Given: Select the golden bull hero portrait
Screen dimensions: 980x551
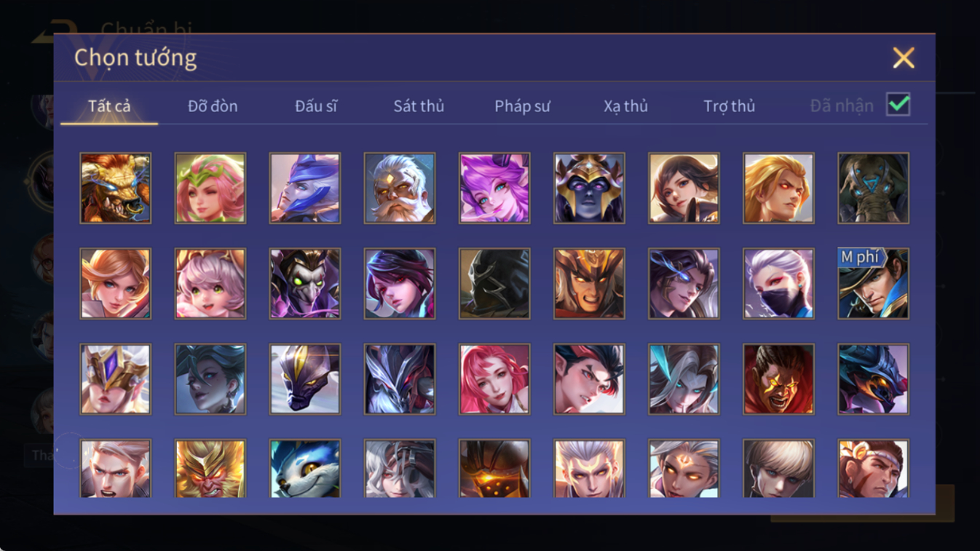Looking at the screenshot, I should tap(116, 188).
